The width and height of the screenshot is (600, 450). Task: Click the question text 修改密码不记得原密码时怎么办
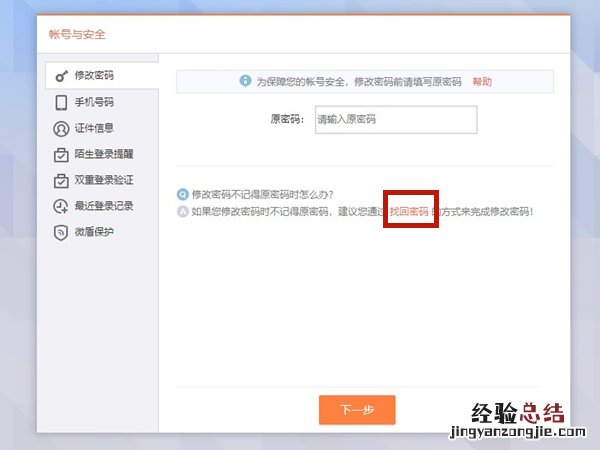coord(262,194)
